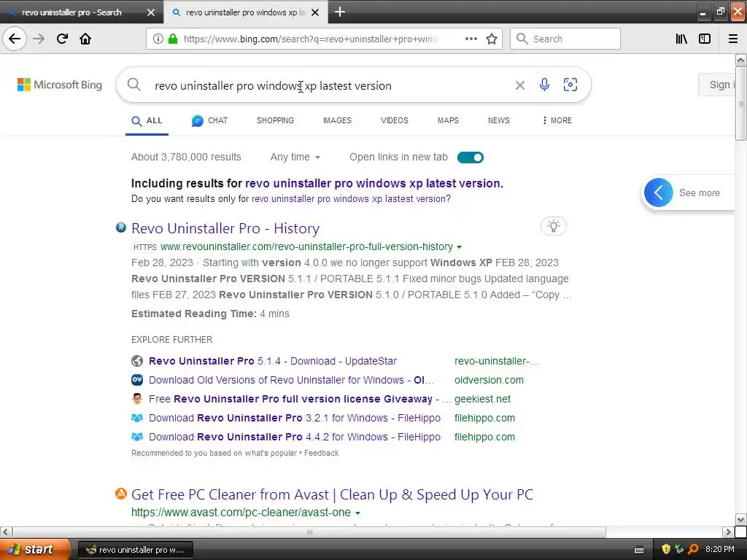The width and height of the screenshot is (747, 560).
Task: Open a new browser tab
Action: 340,12
